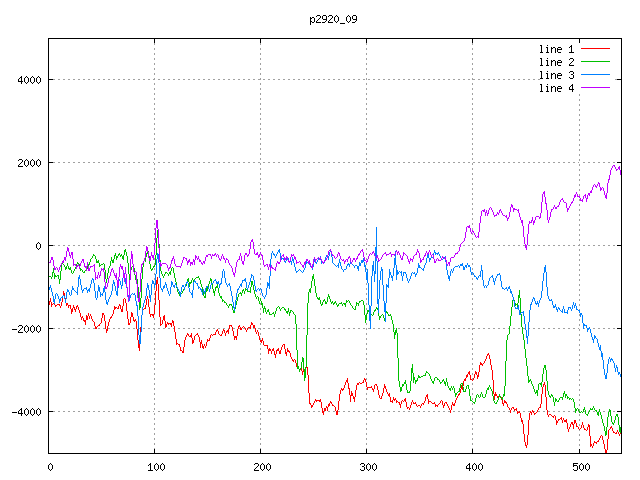The image size is (640, 480).
Task: Click the x-axis origin label 0
Action: tap(50, 467)
